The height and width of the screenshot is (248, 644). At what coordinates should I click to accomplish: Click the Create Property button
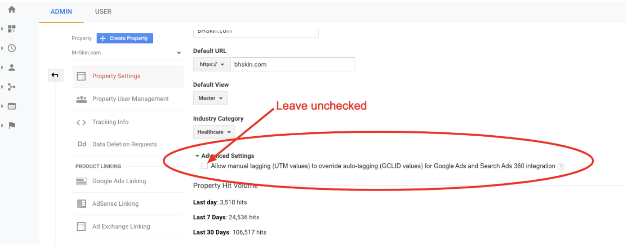(124, 38)
